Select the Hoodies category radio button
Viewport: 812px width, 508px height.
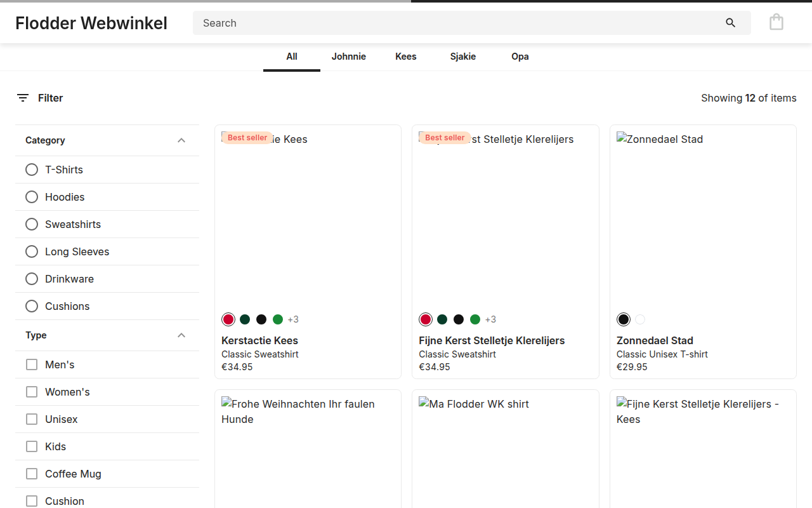pyautogui.click(x=32, y=197)
